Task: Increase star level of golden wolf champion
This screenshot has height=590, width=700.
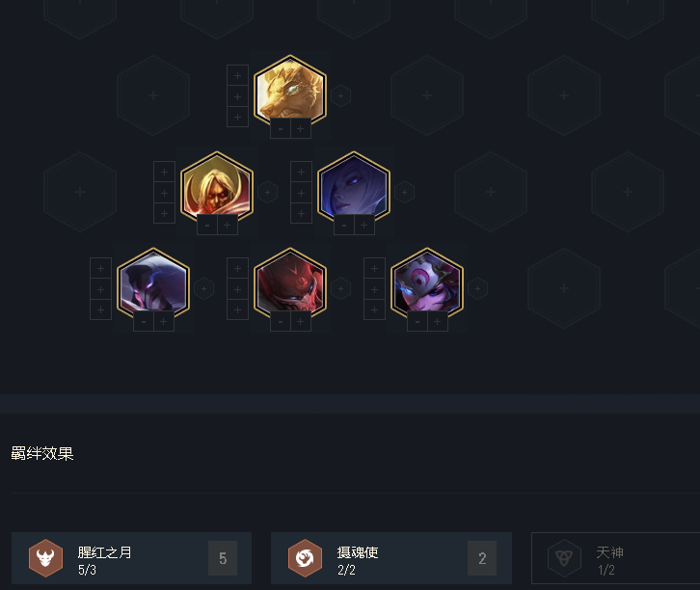Action: [301, 129]
